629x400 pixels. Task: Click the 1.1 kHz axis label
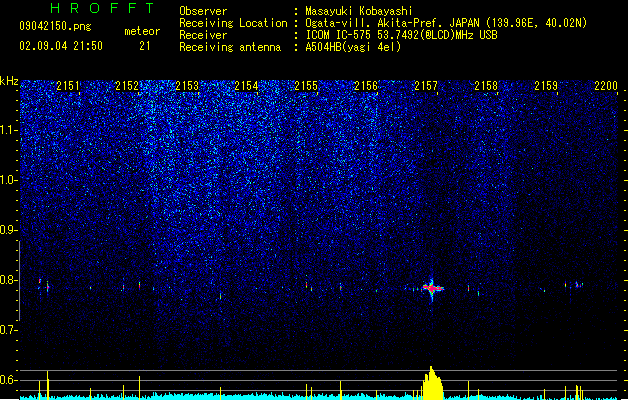9,130
